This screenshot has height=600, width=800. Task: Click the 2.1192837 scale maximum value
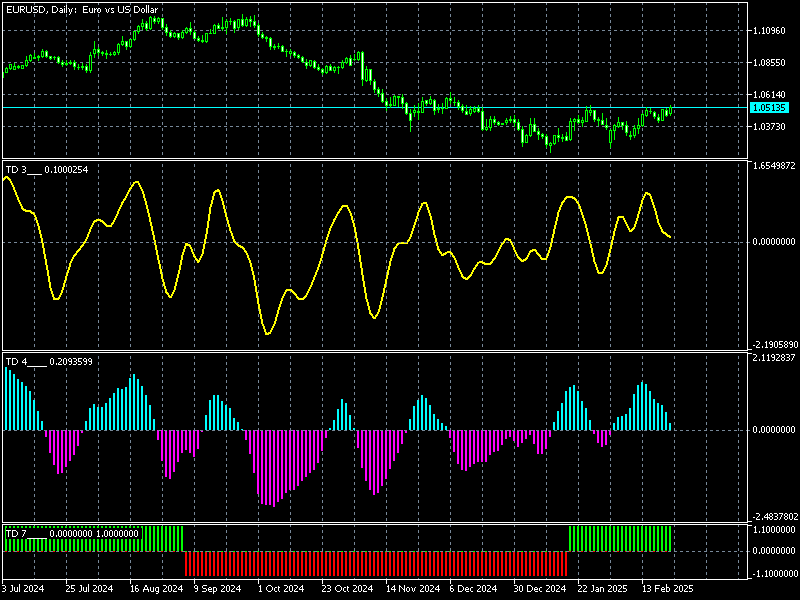pos(774,358)
